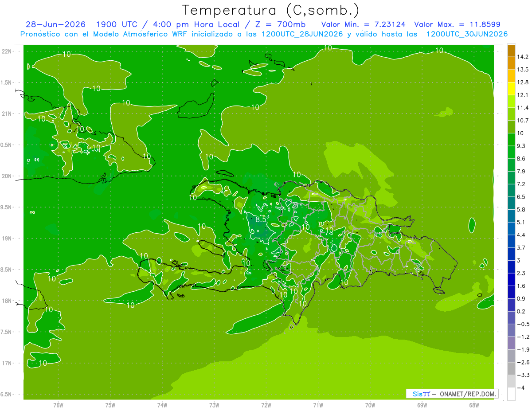Pick the lime swatch between 11.4 and 12.1
This screenshot has width=532, height=411.
point(511,101)
